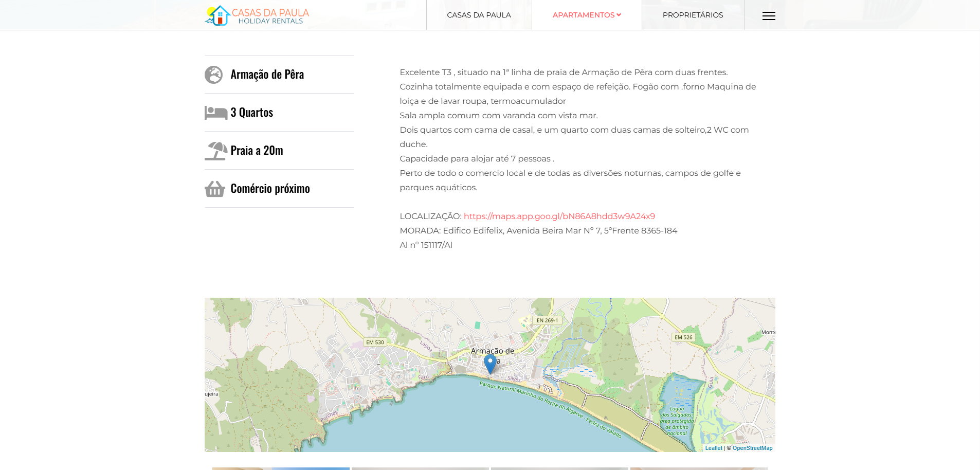The width and height of the screenshot is (980, 470).
Task: Click the HOLIDAY RENTALS logo text
Action: (270, 21)
